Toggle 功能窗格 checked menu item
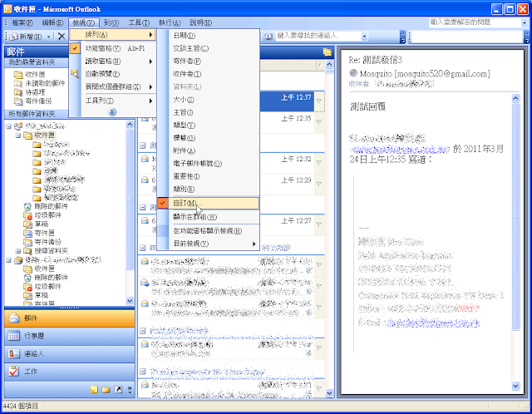The height and width of the screenshot is (414, 532). [113, 48]
